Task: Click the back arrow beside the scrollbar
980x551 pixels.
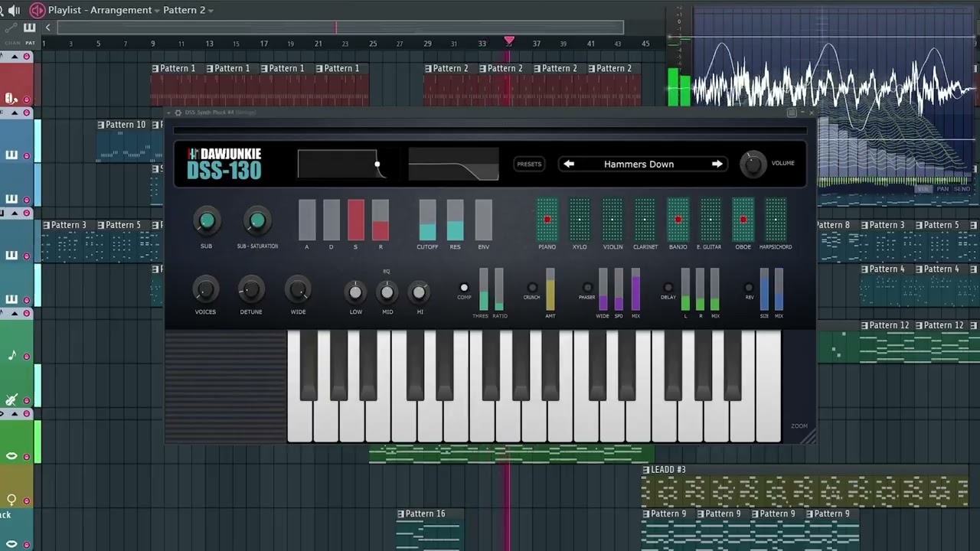Action: 47,28
